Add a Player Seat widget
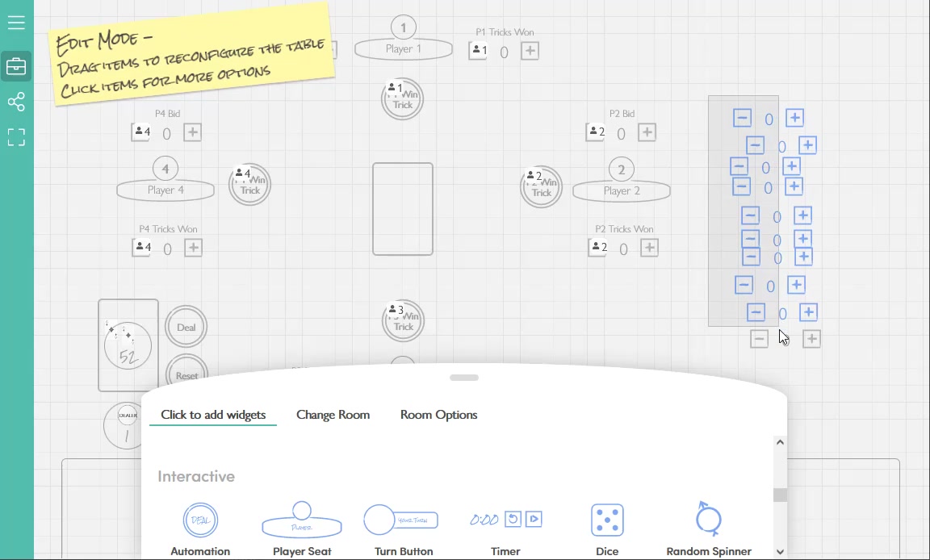930x560 pixels. pos(302,530)
